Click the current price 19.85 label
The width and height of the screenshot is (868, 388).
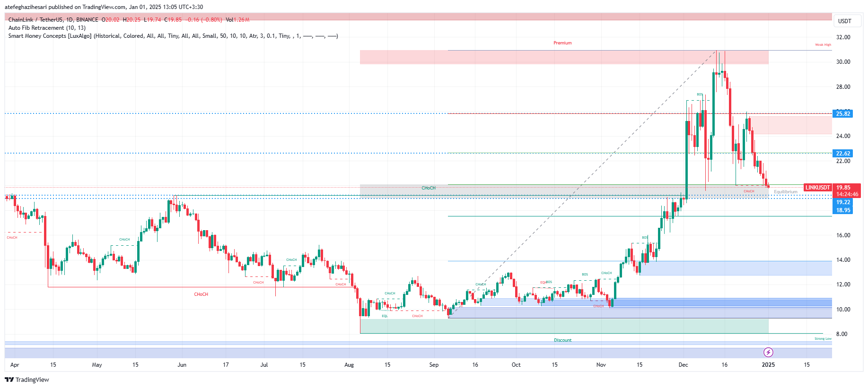[x=843, y=188]
